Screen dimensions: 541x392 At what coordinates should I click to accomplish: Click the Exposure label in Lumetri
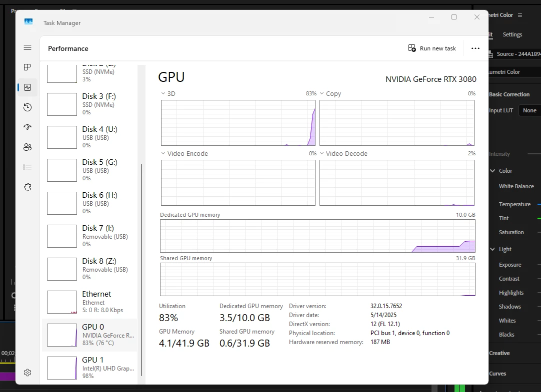(510, 265)
